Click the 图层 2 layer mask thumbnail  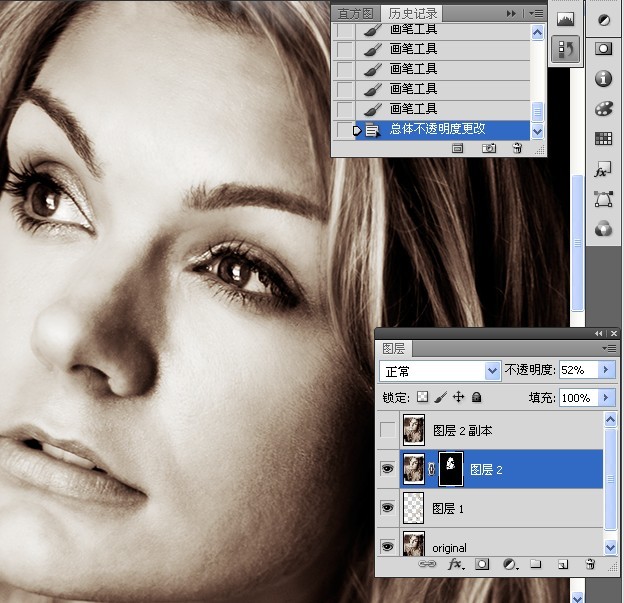pyautogui.click(x=450, y=468)
